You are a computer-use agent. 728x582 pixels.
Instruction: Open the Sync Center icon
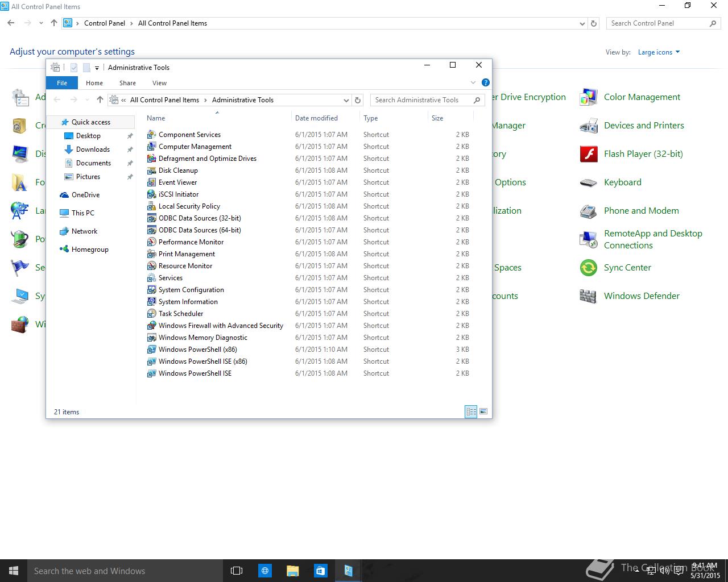[x=588, y=268]
